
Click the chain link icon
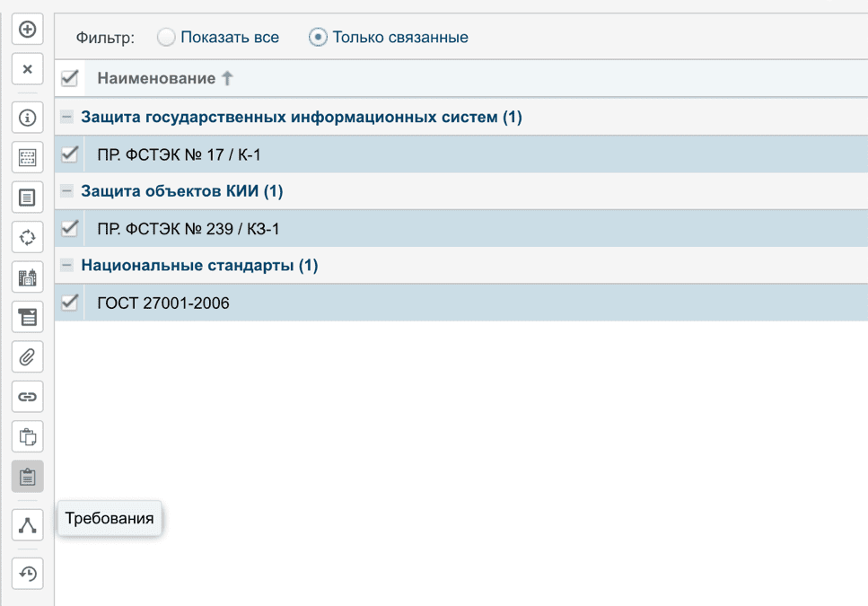[x=27, y=396]
